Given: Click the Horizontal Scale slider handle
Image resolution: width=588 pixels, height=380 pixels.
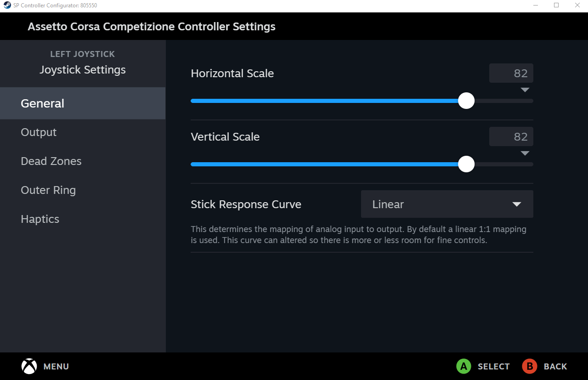Looking at the screenshot, I should [x=466, y=101].
